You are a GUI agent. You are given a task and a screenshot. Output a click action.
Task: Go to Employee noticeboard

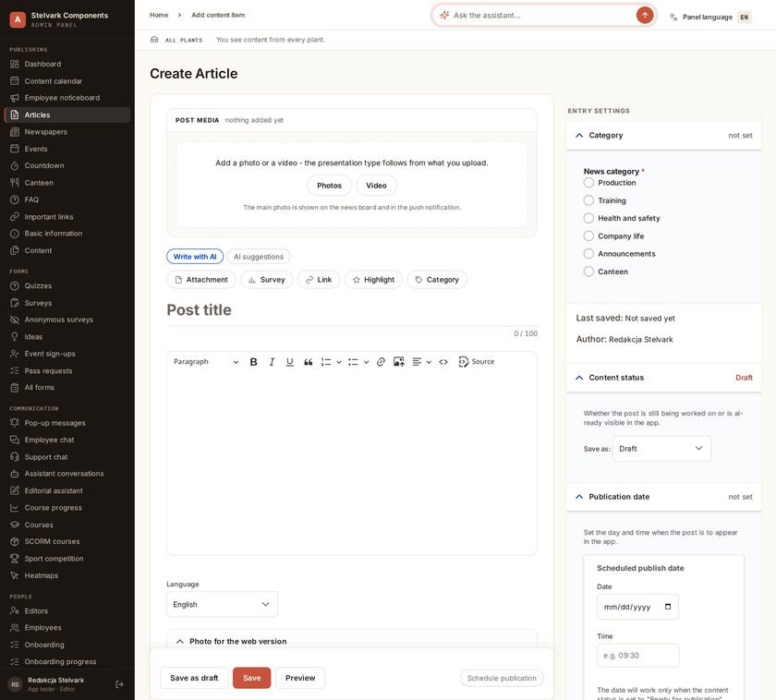pos(67,98)
